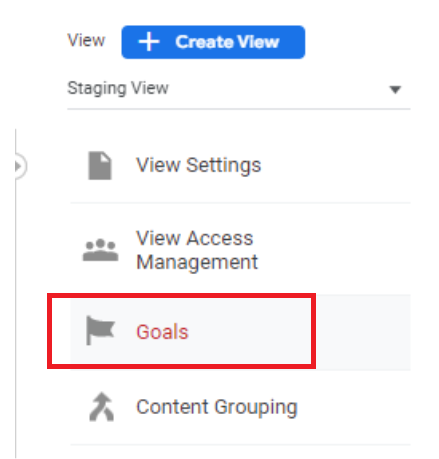The width and height of the screenshot is (439, 459).
Task: Click the View Settings document icon
Action: click(x=100, y=166)
